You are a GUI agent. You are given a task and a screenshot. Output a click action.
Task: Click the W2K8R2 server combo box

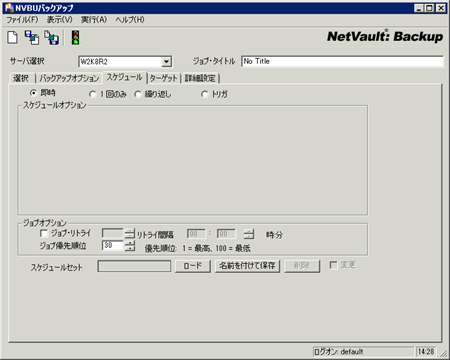pyautogui.click(x=125, y=61)
